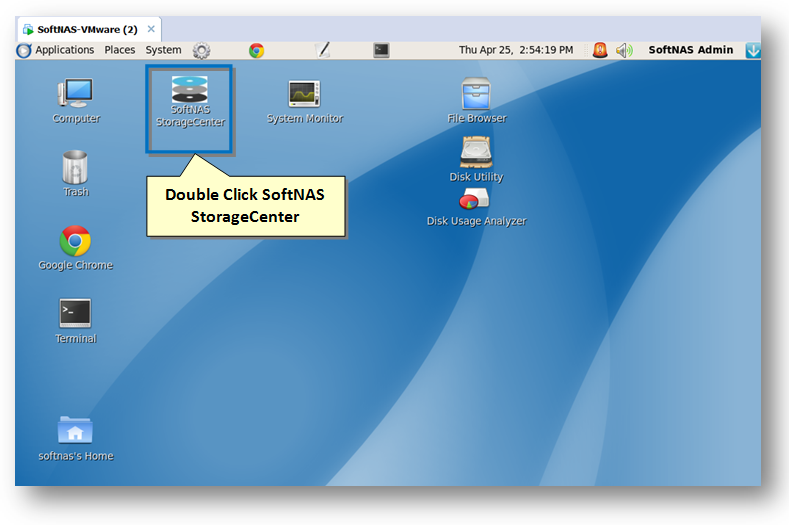
Task: Open the System menu
Action: point(164,50)
